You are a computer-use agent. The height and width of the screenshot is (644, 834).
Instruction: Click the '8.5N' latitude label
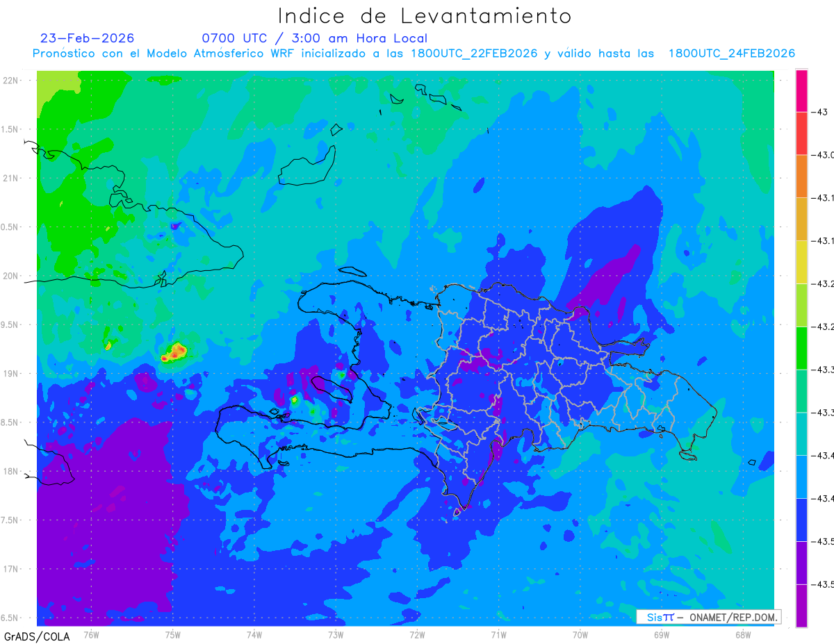point(10,422)
